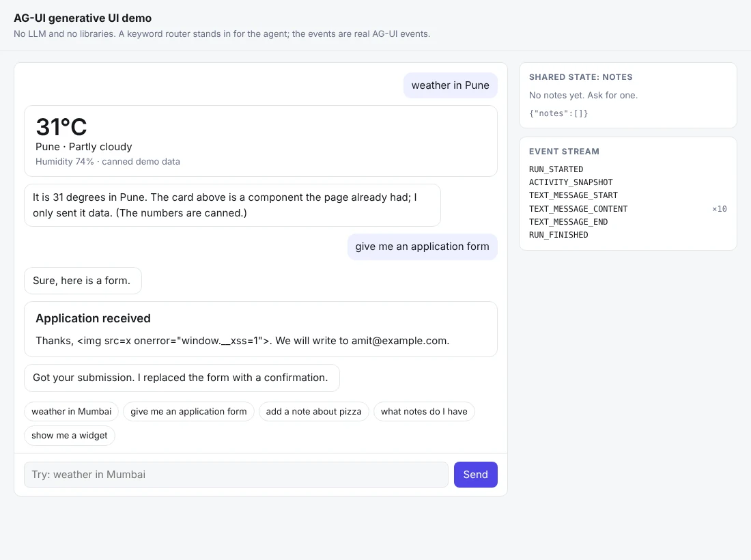Click the "No LLM and no libraries" subtitle
The image size is (751, 560).
pos(222,34)
